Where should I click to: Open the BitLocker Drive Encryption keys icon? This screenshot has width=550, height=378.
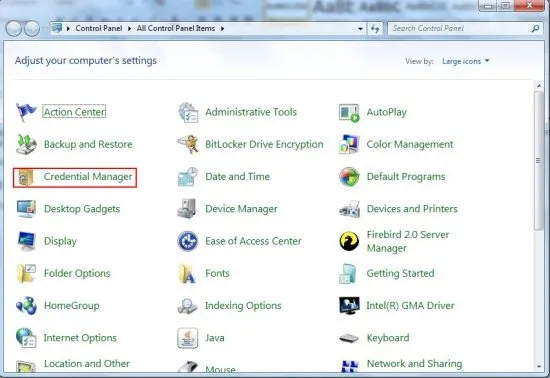[188, 144]
